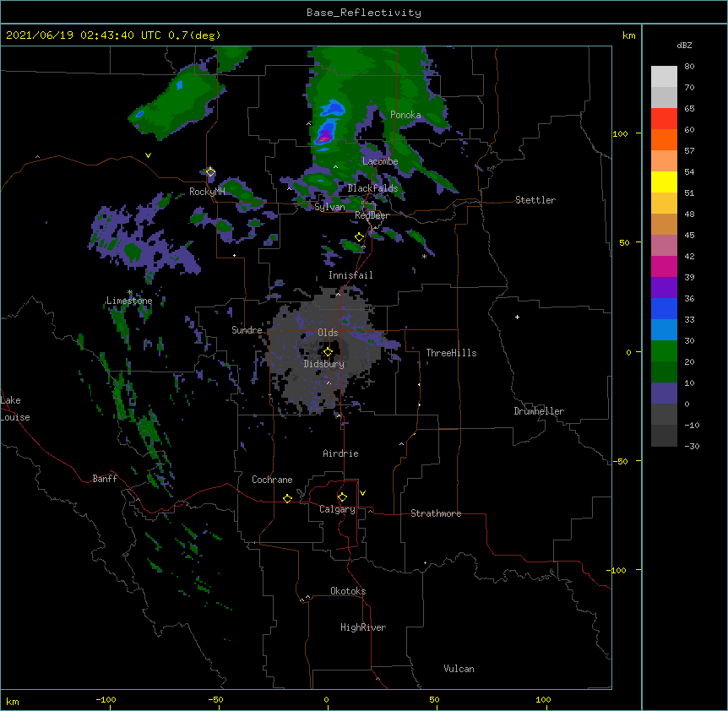Image resolution: width=728 pixels, height=711 pixels.
Task: Click the Okotoks label
Action: point(348,591)
